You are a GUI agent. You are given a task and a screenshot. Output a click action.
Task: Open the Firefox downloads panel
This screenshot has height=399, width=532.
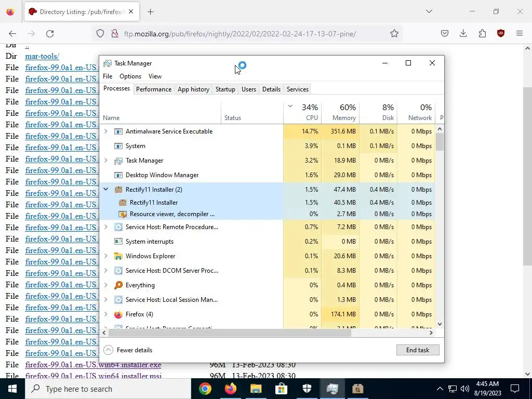(x=463, y=33)
